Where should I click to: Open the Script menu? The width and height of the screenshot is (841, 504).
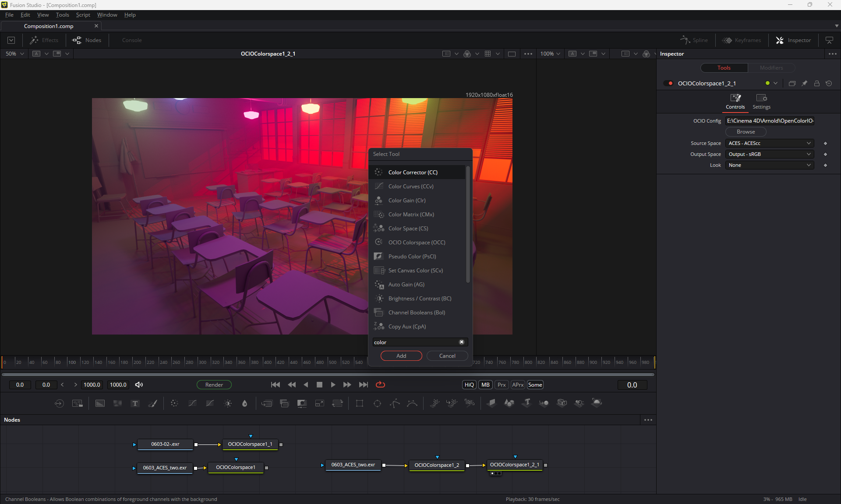(x=83, y=15)
